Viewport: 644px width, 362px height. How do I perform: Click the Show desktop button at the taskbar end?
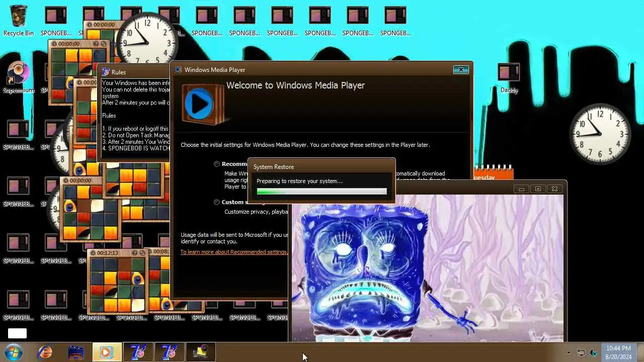tap(639, 352)
